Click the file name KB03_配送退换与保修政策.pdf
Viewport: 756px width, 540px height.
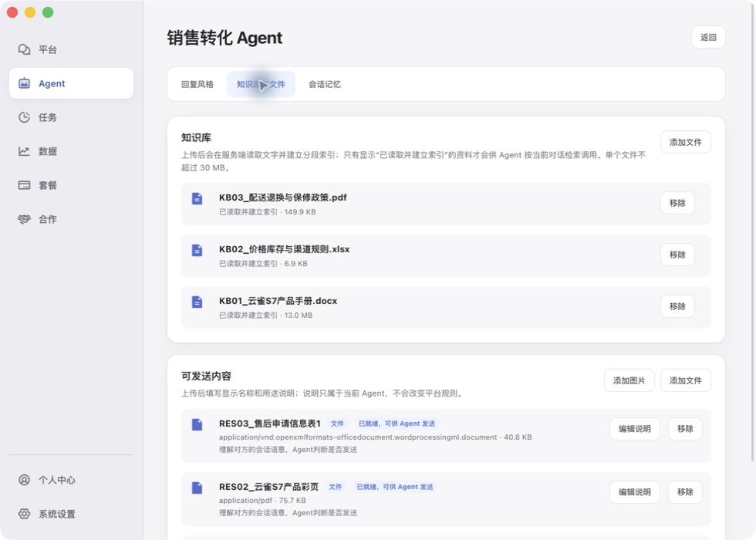coord(283,197)
